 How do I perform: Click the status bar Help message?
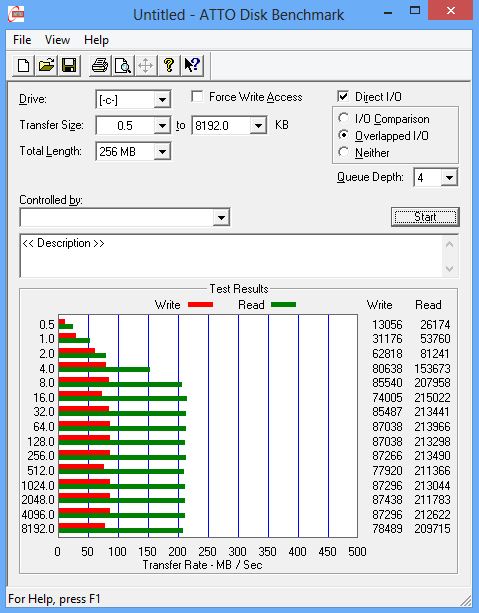point(54,599)
